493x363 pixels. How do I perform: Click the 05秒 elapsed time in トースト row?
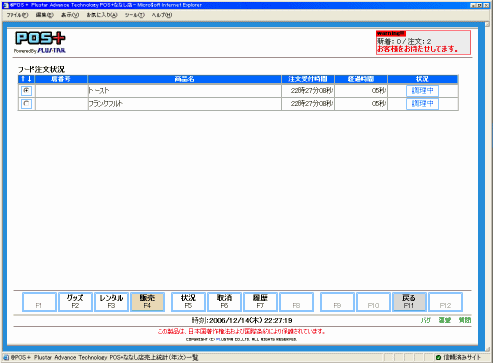point(379,91)
